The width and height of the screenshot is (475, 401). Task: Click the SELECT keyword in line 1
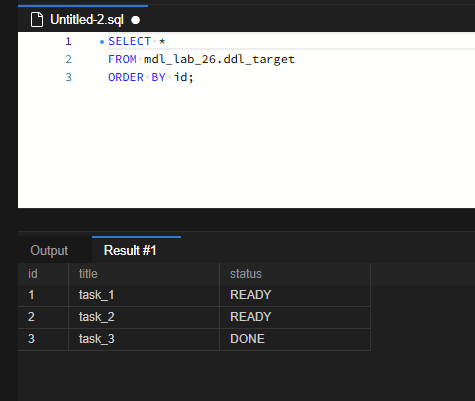[x=130, y=41]
